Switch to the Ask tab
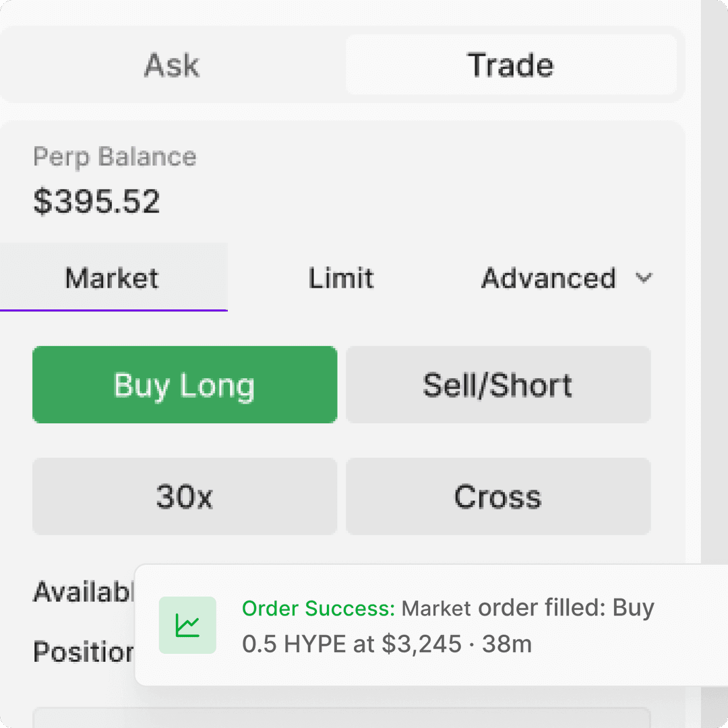 click(171, 65)
